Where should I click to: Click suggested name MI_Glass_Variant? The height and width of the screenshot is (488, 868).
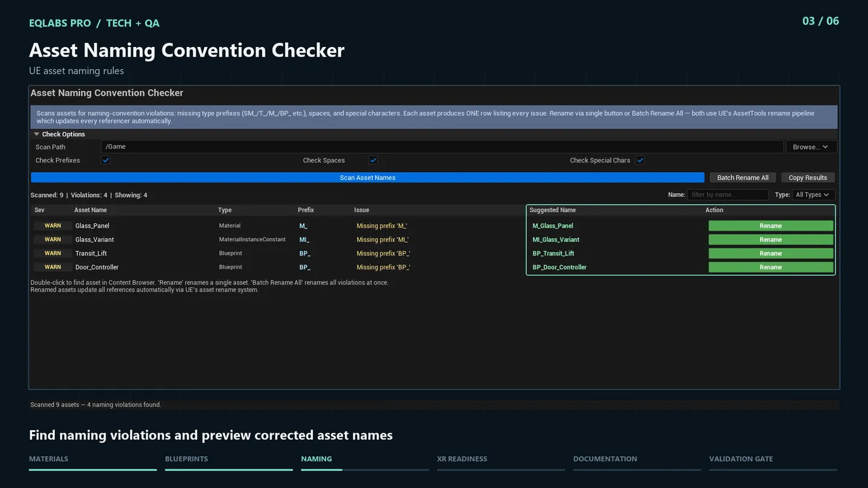pyautogui.click(x=556, y=240)
